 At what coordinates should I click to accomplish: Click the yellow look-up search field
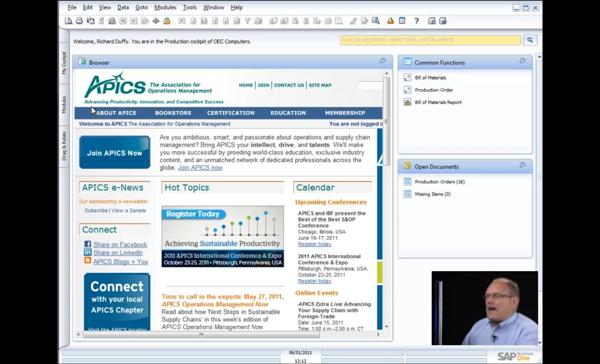[x=430, y=40]
